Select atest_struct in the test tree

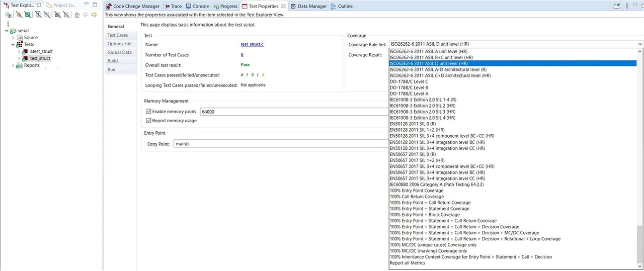41,51
